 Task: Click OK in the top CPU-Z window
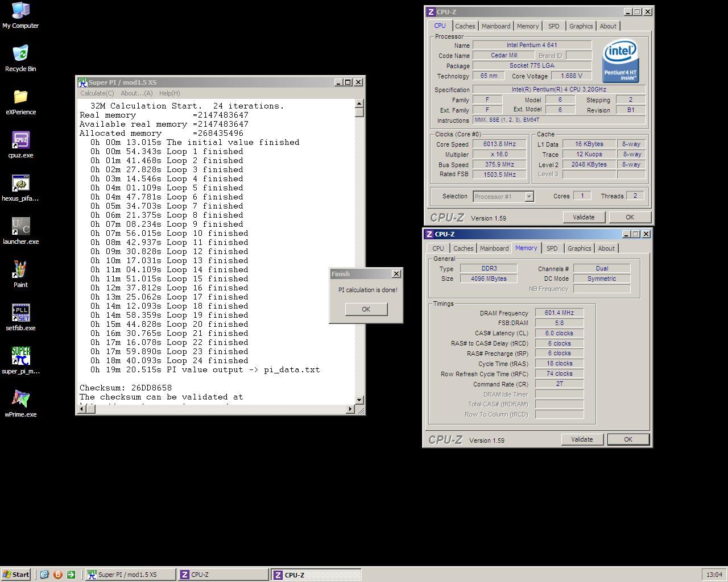[630, 217]
